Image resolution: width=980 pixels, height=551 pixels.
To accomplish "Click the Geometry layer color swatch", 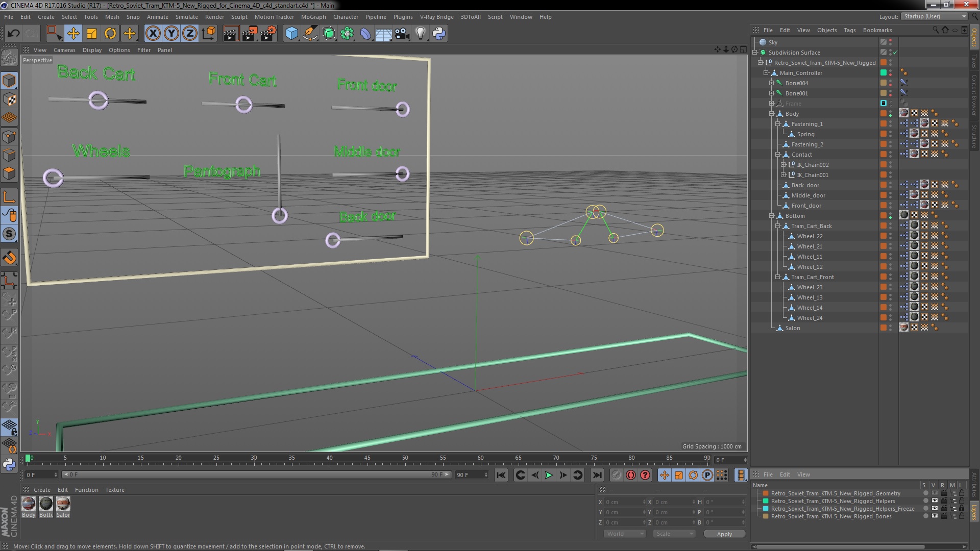I will coord(766,493).
